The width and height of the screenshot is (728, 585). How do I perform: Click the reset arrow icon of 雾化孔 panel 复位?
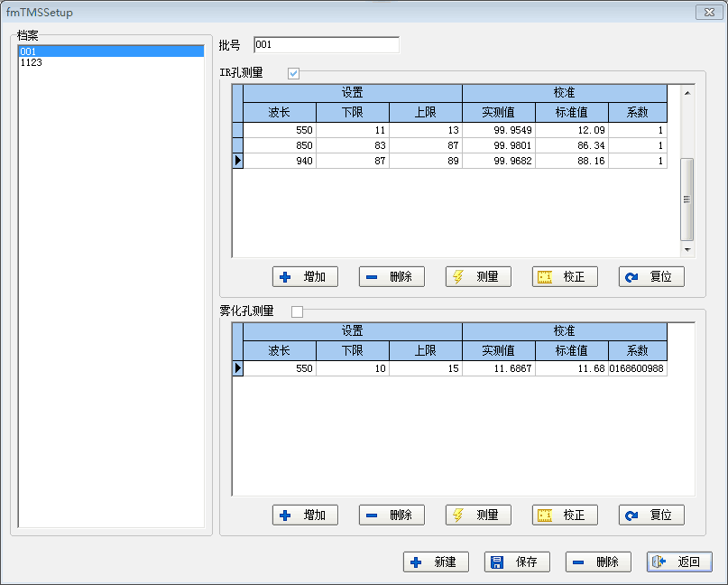point(631,515)
